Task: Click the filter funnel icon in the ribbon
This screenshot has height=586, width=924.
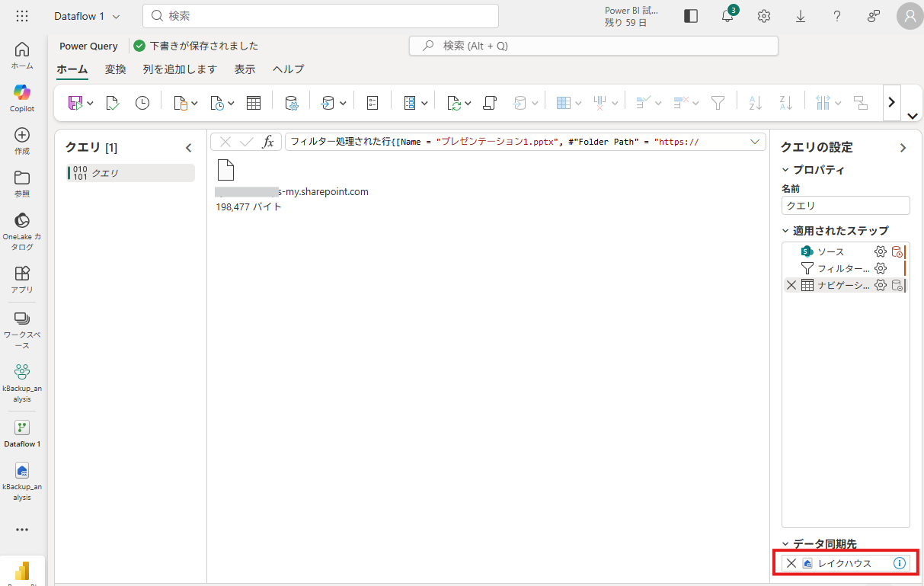Action: point(718,103)
